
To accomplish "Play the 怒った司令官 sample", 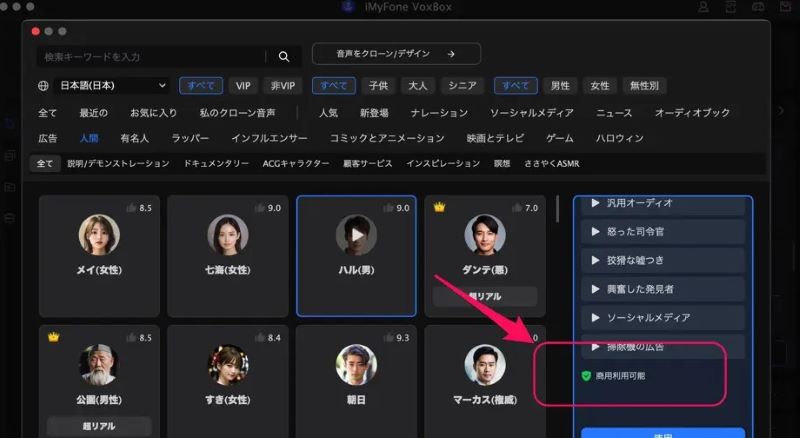I will pyautogui.click(x=595, y=231).
